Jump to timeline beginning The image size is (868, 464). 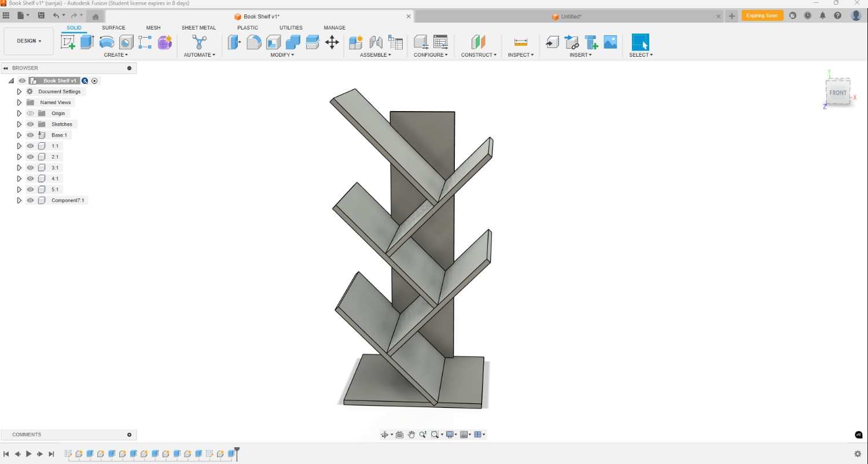[6, 454]
